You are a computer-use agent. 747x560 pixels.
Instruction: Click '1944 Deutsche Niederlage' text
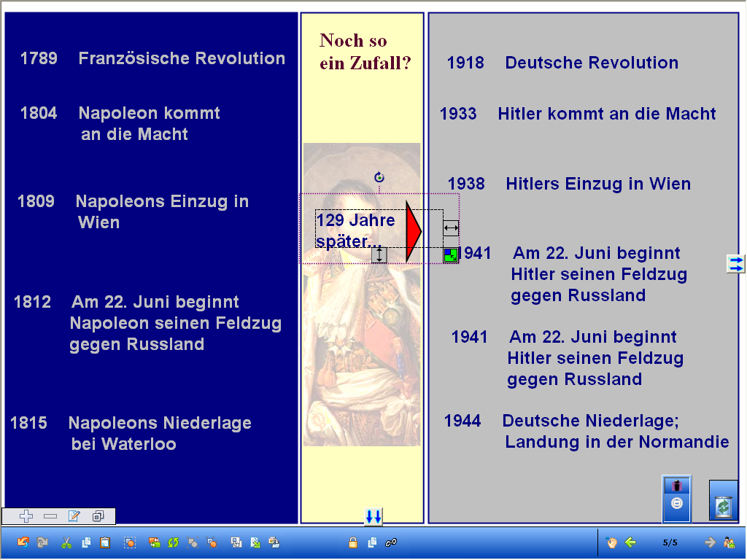pos(587,431)
